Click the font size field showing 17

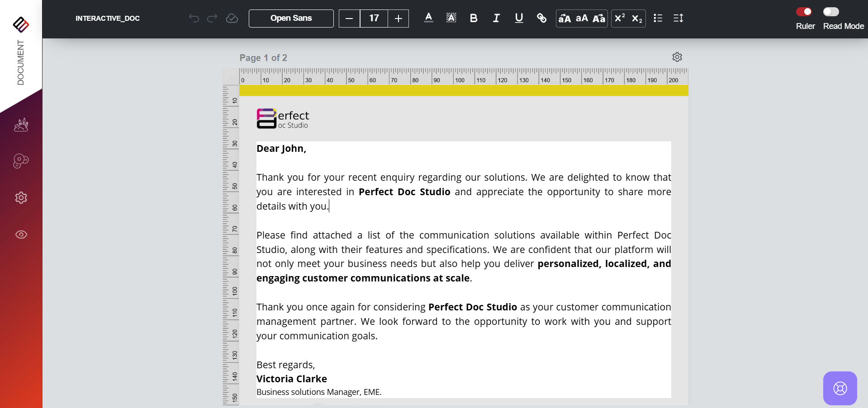(374, 19)
